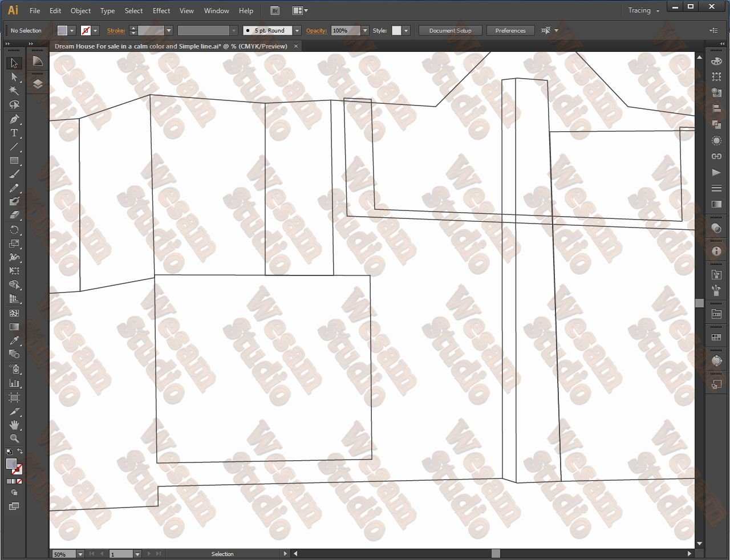The height and width of the screenshot is (560, 730).
Task: Choose the Lasso tool
Action: click(x=14, y=105)
